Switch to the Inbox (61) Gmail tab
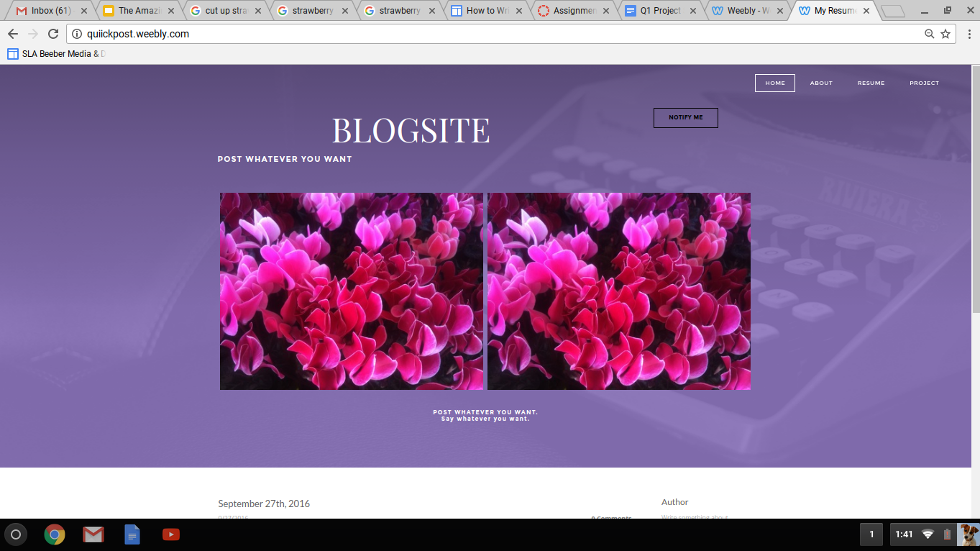This screenshot has width=980, height=551. point(50,11)
